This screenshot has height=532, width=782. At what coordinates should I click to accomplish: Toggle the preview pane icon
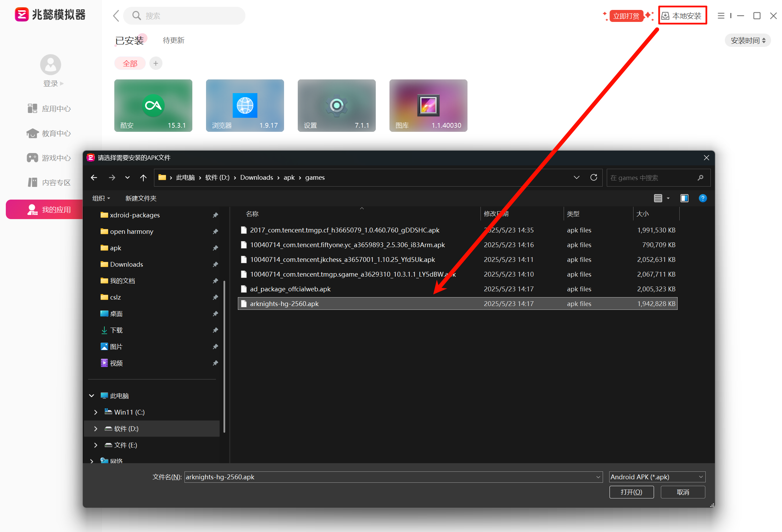pos(684,198)
